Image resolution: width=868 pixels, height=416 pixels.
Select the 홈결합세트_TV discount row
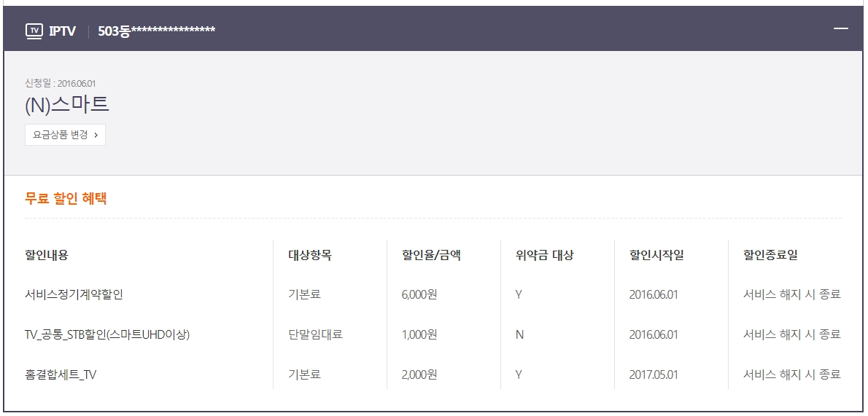[x=61, y=374]
